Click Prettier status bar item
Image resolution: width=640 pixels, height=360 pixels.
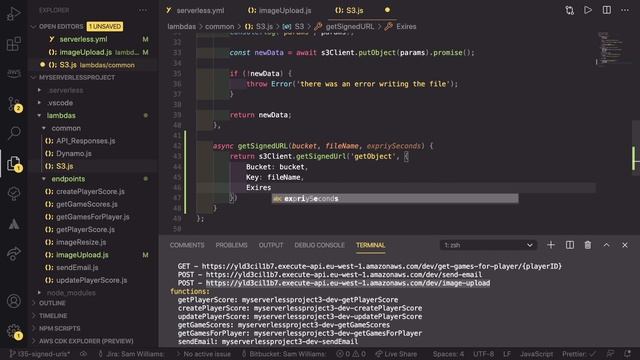579,354
